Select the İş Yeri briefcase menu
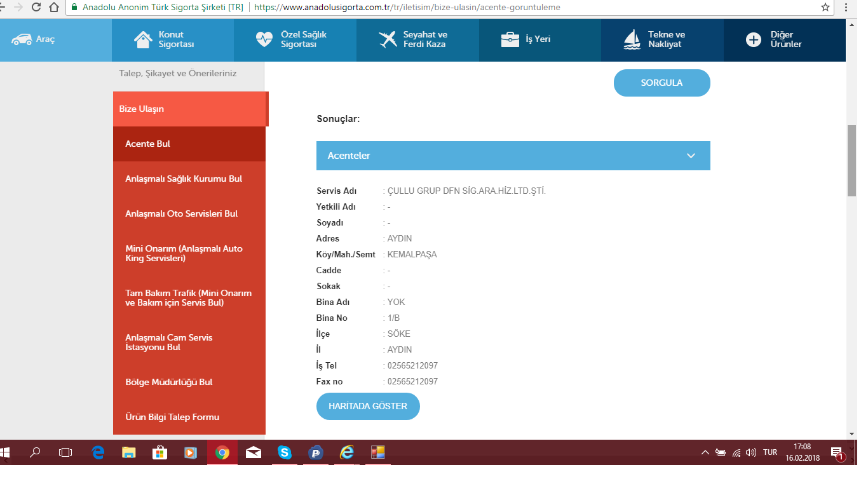The width and height of the screenshot is (868, 488). (540, 39)
